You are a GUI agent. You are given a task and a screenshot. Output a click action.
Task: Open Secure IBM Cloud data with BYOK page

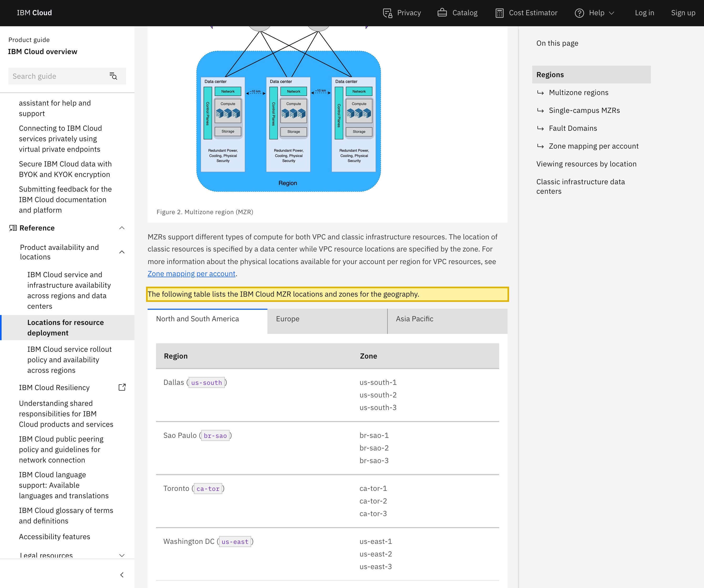[x=65, y=169]
